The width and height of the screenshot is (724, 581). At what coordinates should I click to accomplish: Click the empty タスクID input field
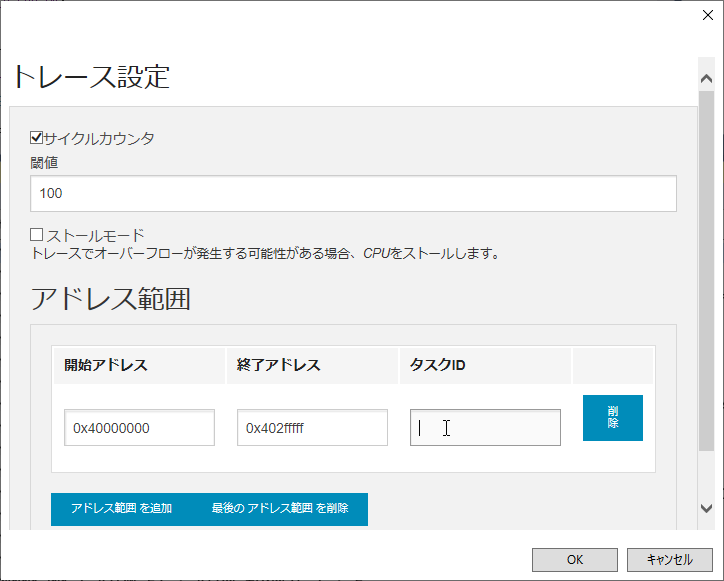(485, 428)
